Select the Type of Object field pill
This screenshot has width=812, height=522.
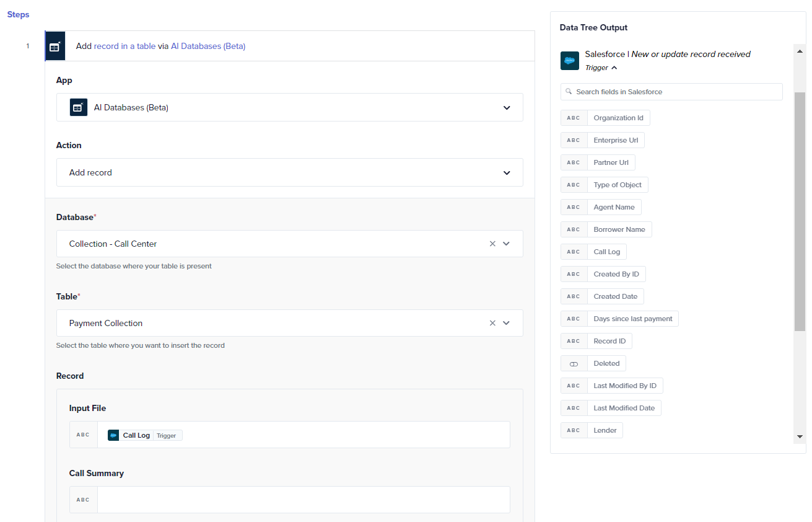pyautogui.click(x=605, y=185)
